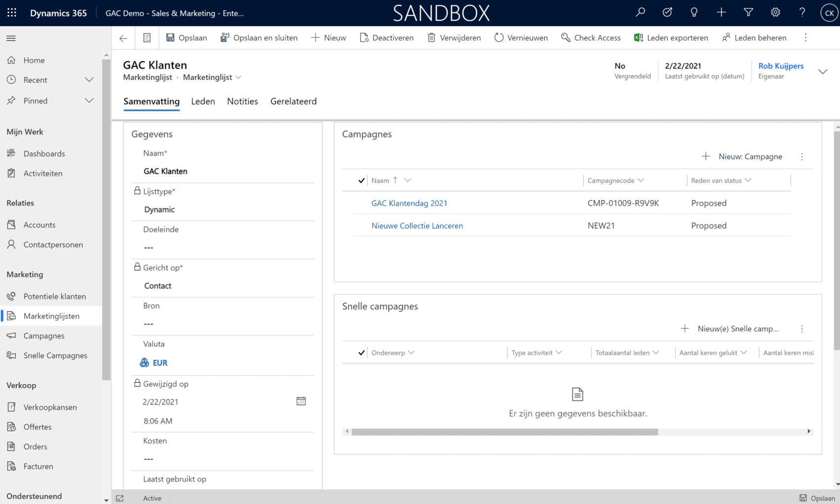Go back with the arrow icon
Screen dimensions: 840x504
(x=123, y=38)
